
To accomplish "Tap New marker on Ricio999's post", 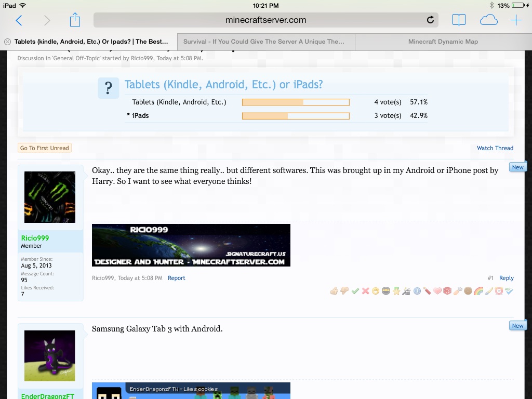I will (x=517, y=167).
